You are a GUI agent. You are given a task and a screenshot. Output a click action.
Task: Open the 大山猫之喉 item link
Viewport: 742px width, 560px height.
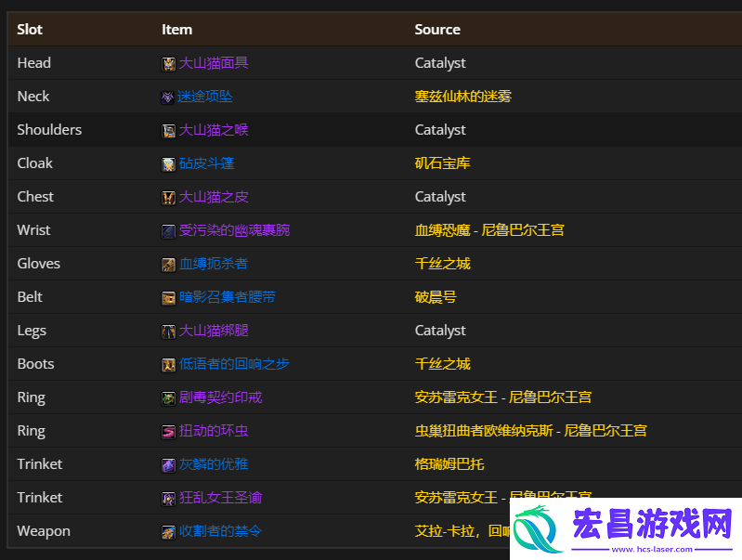tap(214, 130)
